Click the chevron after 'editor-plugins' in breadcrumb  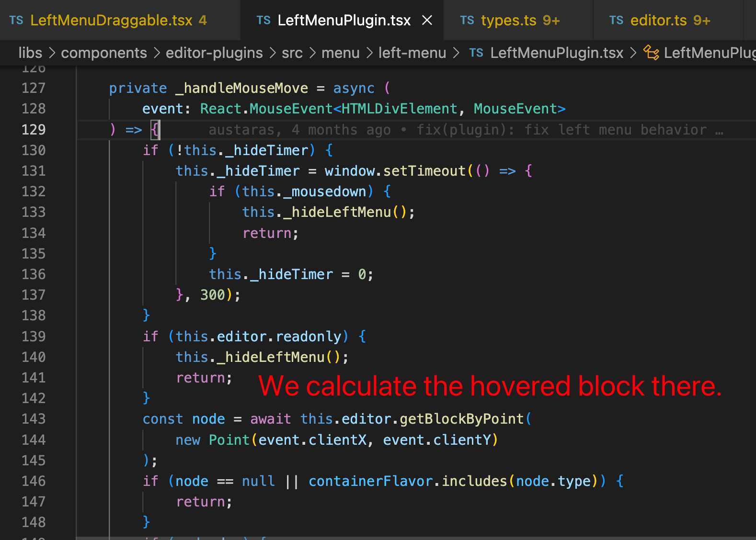[273, 53]
